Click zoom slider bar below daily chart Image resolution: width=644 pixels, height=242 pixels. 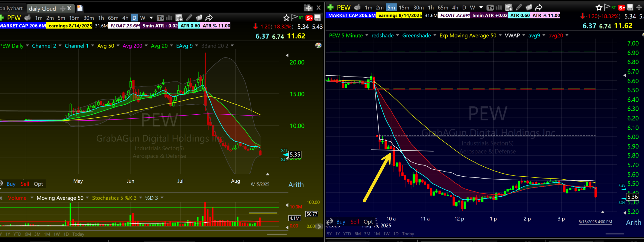(x=277, y=234)
